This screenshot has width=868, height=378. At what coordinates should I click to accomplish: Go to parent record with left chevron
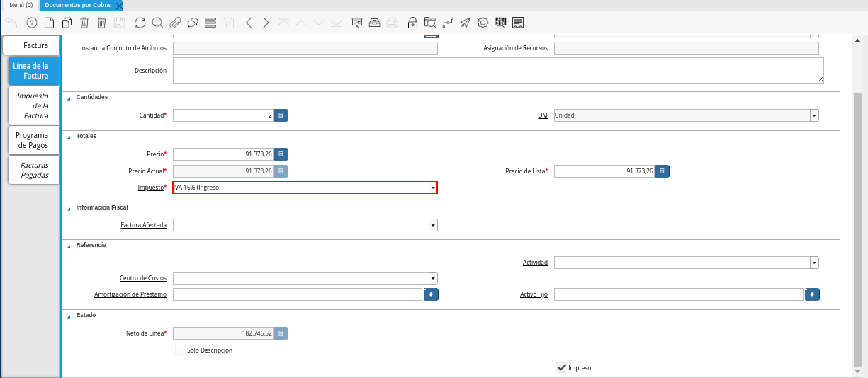[x=249, y=23]
